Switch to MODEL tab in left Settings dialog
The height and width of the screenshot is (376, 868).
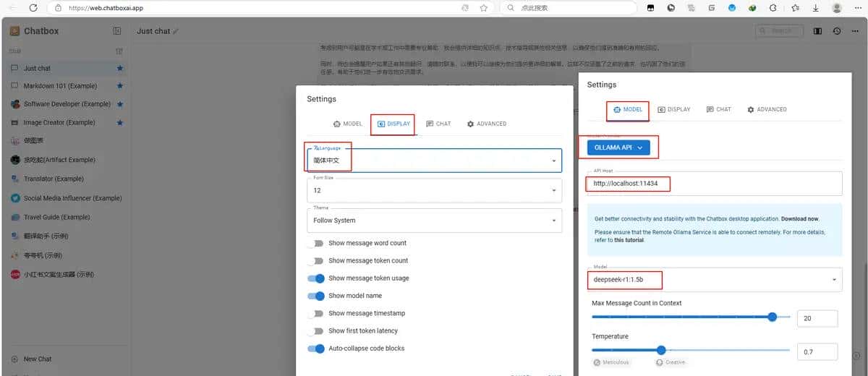348,124
